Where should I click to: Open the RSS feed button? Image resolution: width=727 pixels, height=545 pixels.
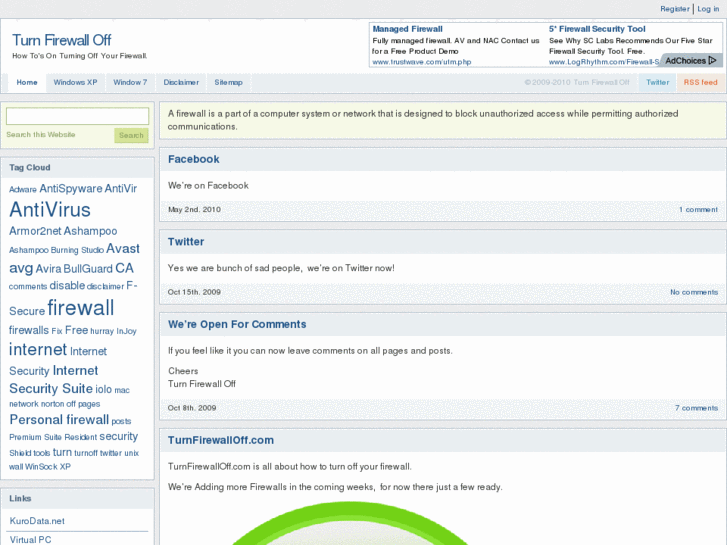[700, 82]
